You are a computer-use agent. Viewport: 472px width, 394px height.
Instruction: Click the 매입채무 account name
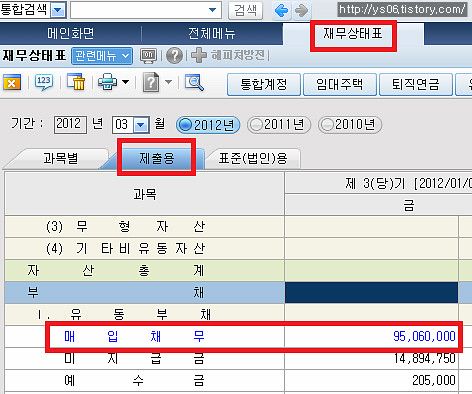pyautogui.click(x=134, y=336)
